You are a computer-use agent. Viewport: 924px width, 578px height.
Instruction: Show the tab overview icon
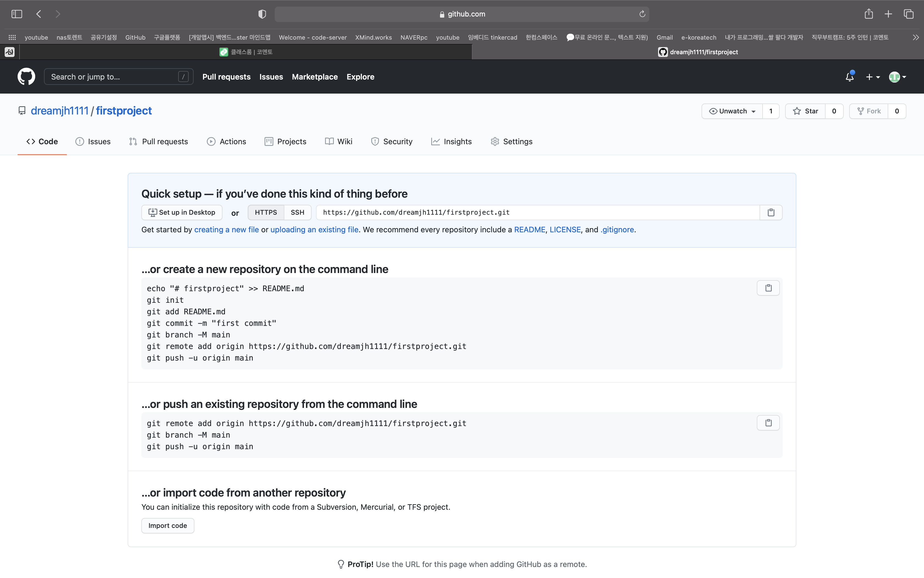(x=909, y=14)
